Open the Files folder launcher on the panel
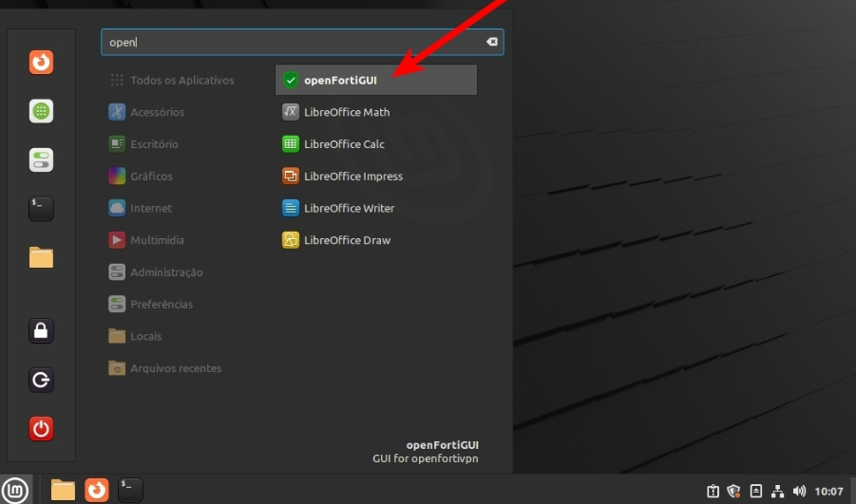Screen dimensions: 856x504 (x=63, y=490)
